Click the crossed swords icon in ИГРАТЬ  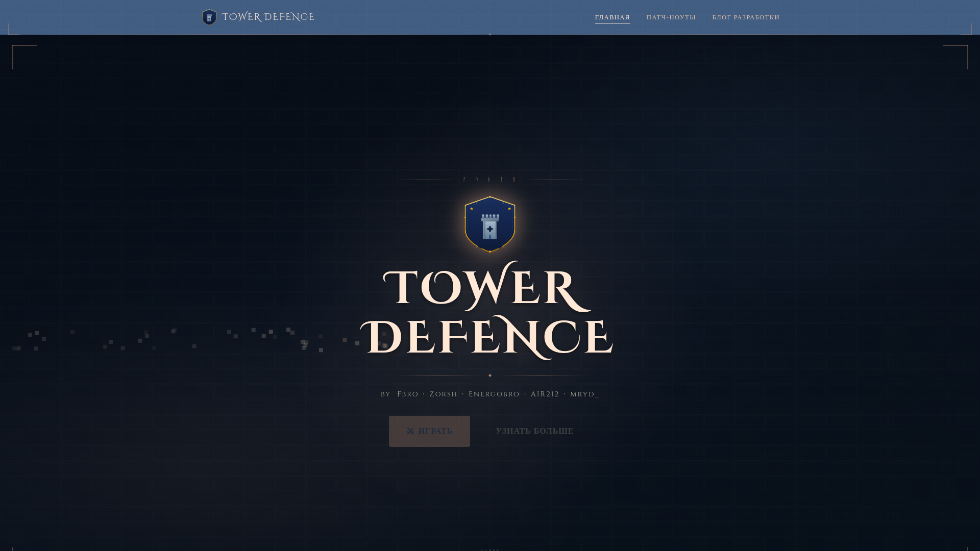(410, 431)
